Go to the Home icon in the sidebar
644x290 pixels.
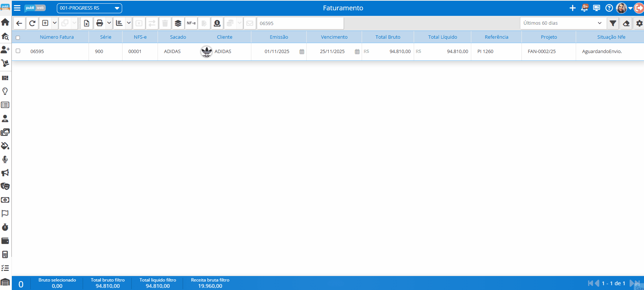pos(5,22)
